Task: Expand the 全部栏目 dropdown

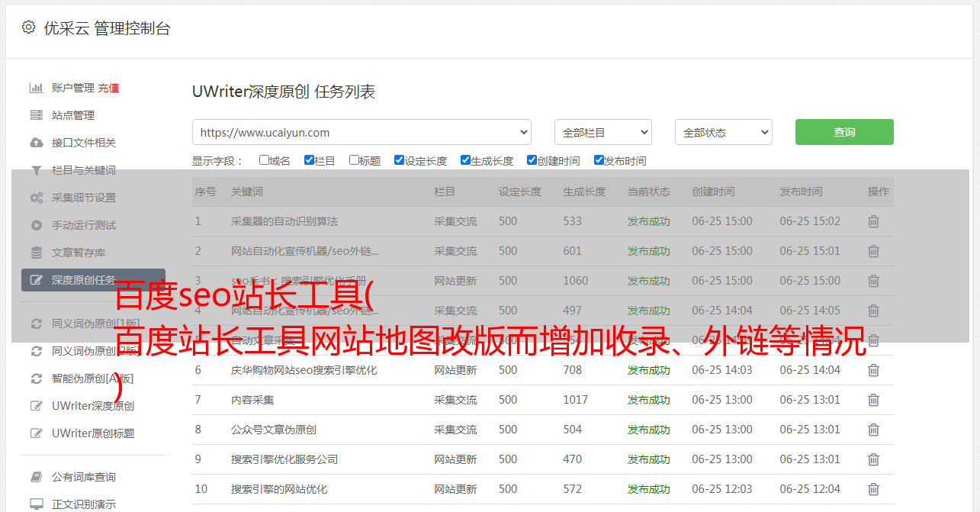Action: click(x=602, y=132)
